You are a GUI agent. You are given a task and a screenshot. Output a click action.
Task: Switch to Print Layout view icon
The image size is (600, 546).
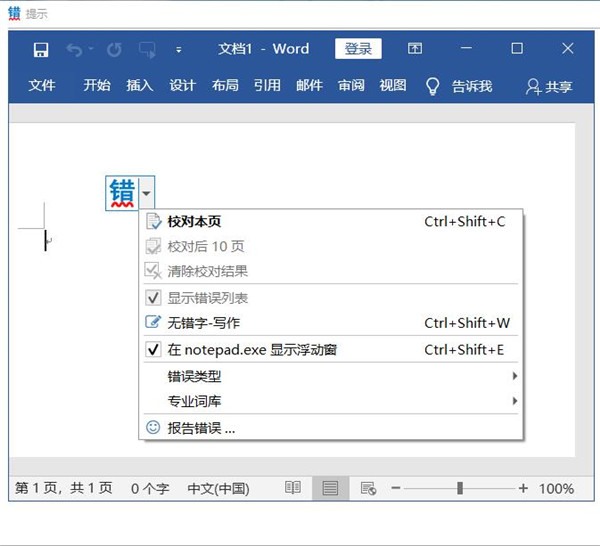330,488
